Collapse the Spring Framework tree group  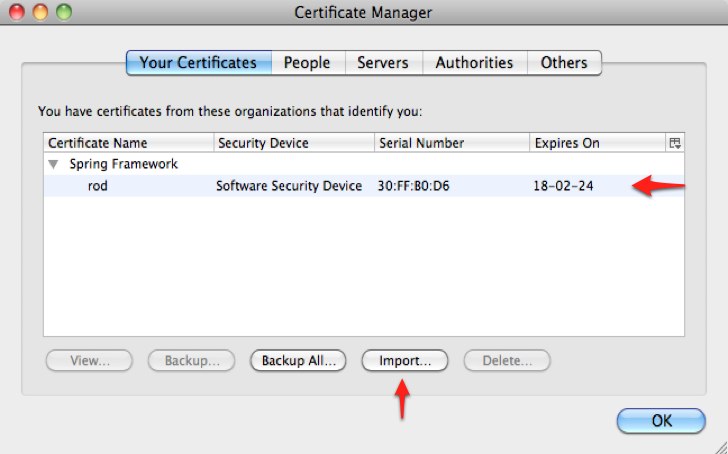pyautogui.click(x=53, y=164)
